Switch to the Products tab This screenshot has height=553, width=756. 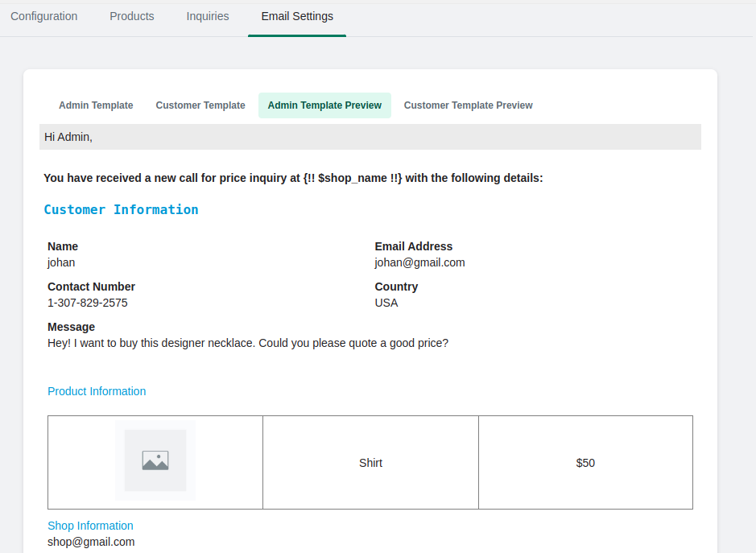(131, 16)
